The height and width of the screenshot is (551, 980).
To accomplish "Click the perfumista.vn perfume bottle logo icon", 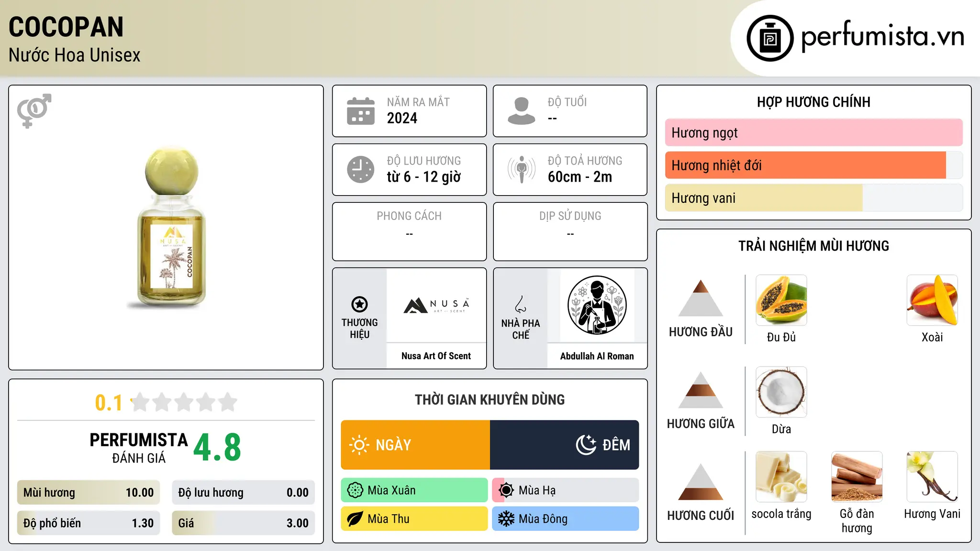I will 770,38.
